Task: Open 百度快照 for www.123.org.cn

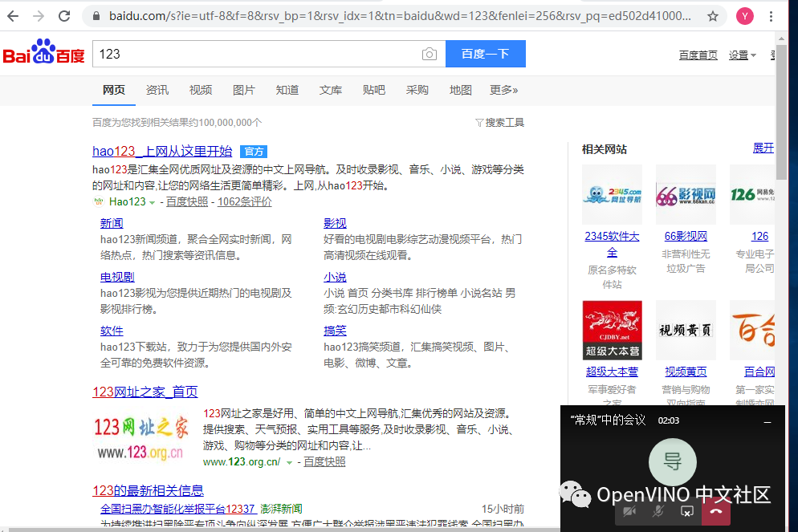Action: [x=324, y=462]
